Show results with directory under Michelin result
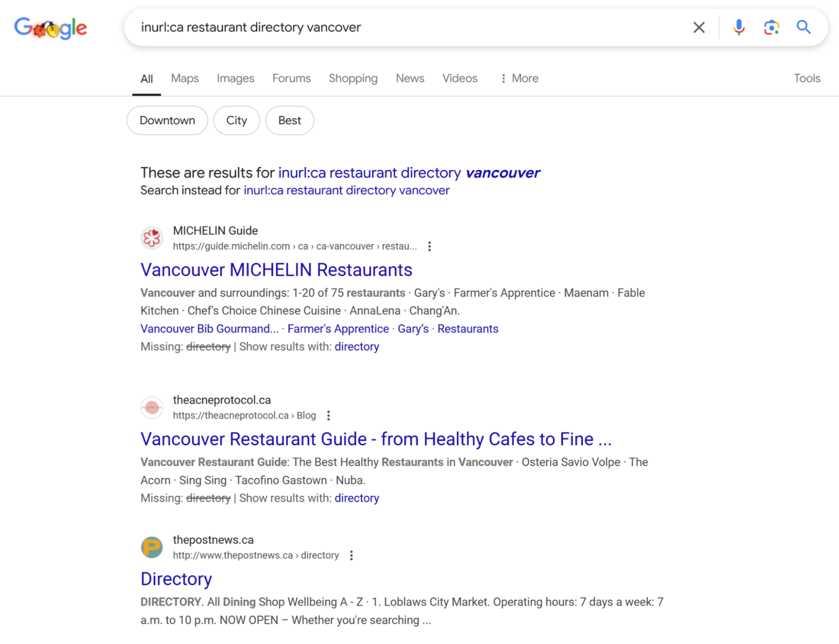Viewport: 839px width, 644px height. 357,347
